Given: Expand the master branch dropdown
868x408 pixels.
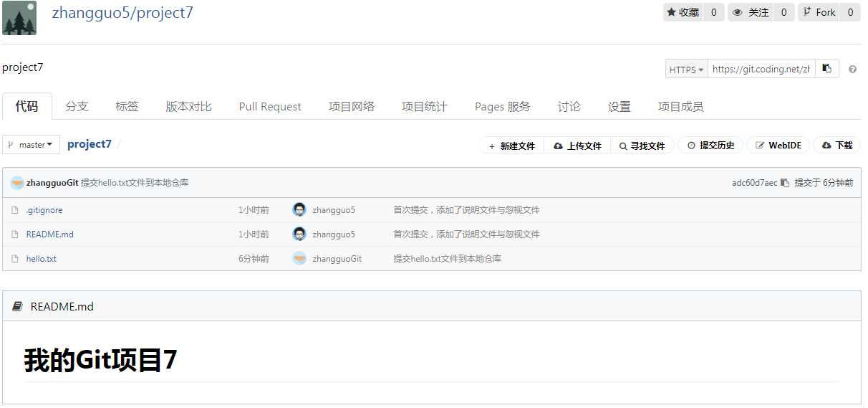Looking at the screenshot, I should coord(31,144).
